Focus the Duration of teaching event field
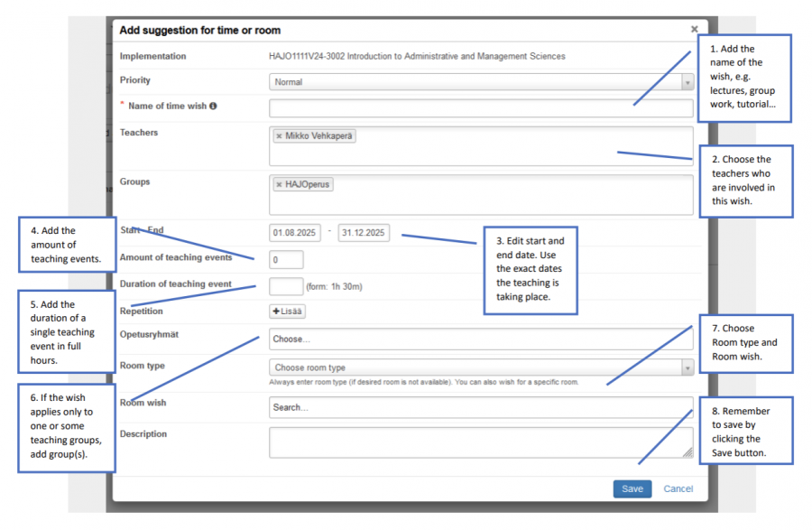The height and width of the screenshot is (530, 812). [x=286, y=286]
